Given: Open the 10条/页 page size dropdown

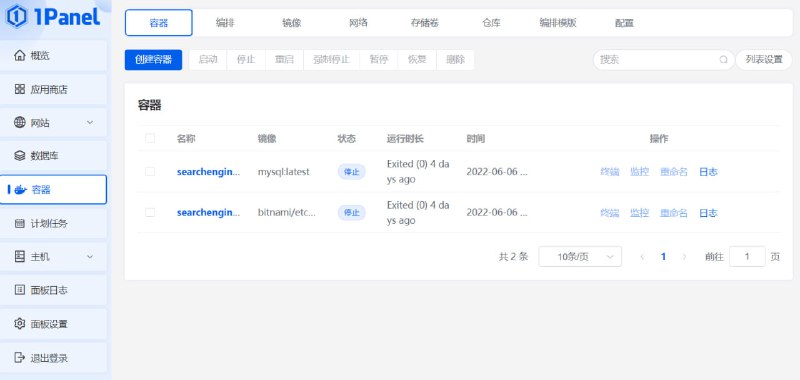Looking at the screenshot, I should click(580, 257).
